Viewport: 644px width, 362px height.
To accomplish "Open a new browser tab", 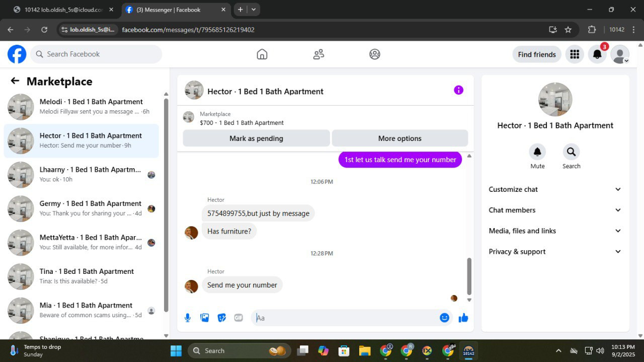I will tap(240, 10).
